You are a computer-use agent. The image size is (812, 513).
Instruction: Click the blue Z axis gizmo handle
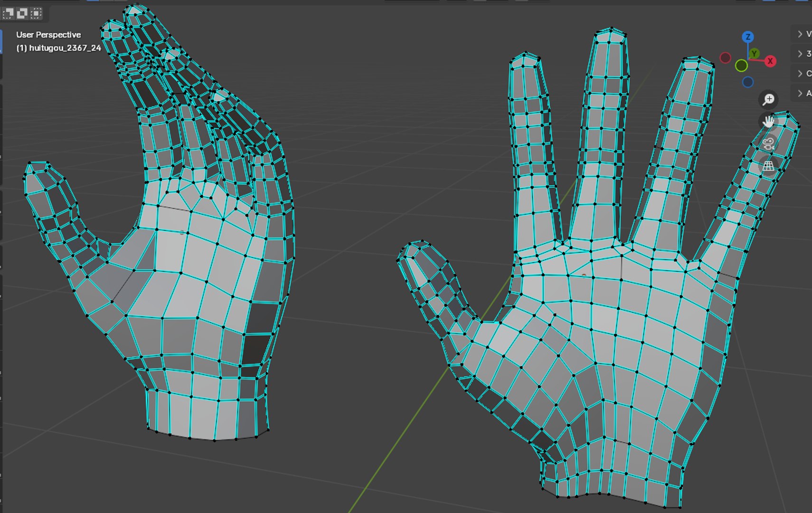click(748, 37)
